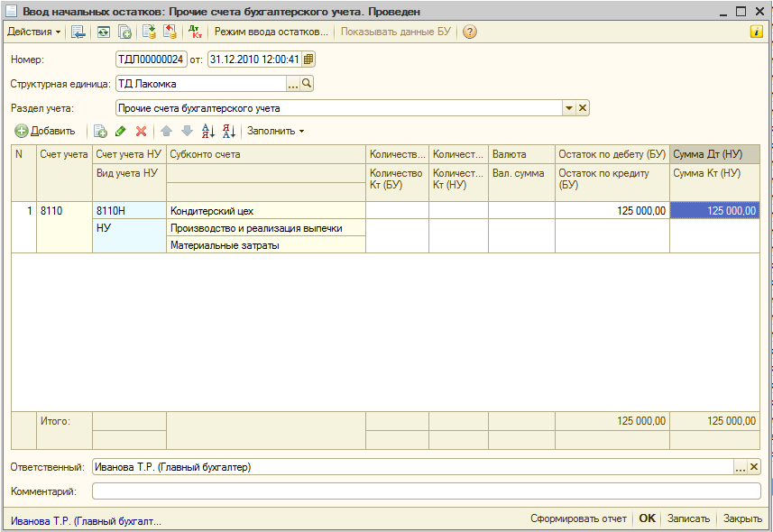Click the Дт/Кт posting results icon
The height and width of the screenshot is (532, 773).
(x=195, y=32)
